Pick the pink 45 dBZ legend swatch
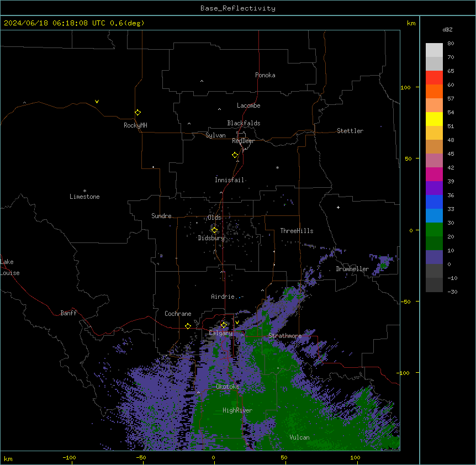Image resolution: width=476 pixels, height=465 pixels. 434,161
